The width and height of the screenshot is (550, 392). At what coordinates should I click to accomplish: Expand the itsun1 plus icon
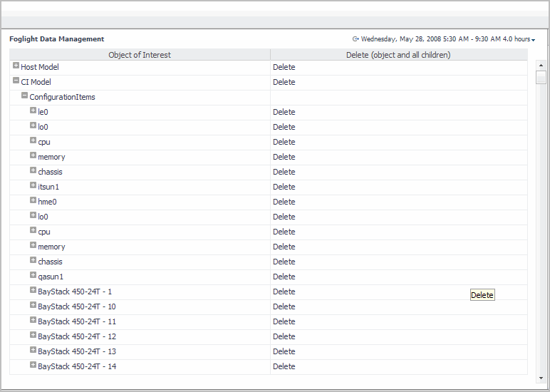click(x=33, y=186)
